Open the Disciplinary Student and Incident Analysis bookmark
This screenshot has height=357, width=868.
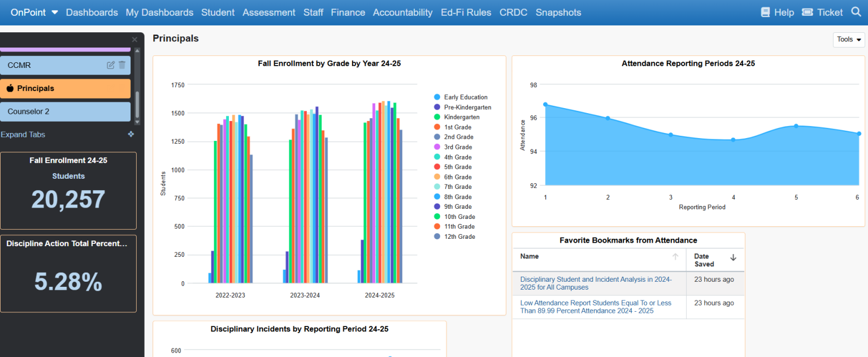click(x=596, y=283)
